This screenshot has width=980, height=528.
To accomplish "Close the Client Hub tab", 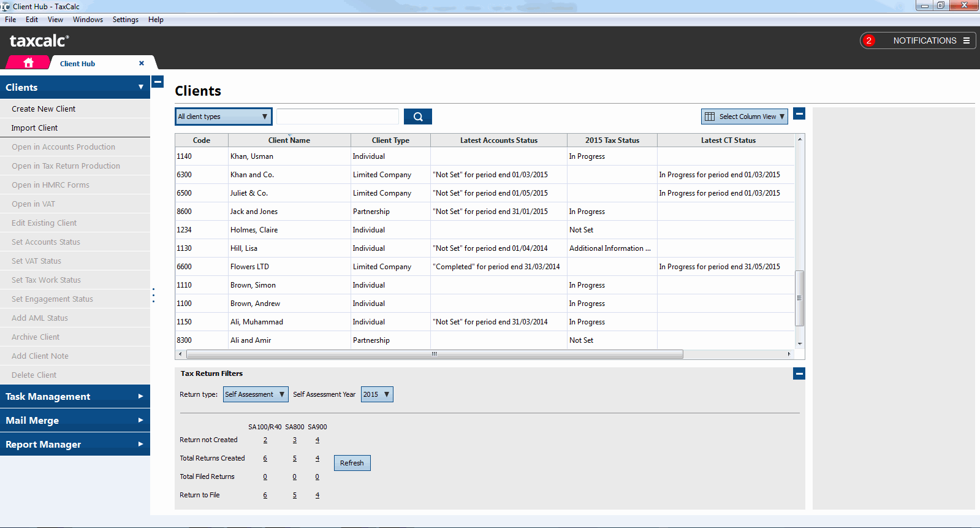I will [x=142, y=63].
